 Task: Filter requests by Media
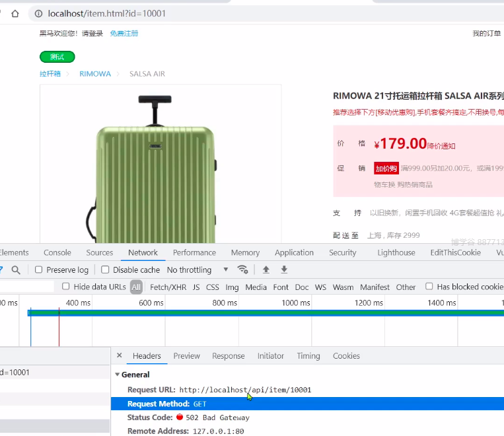click(256, 287)
